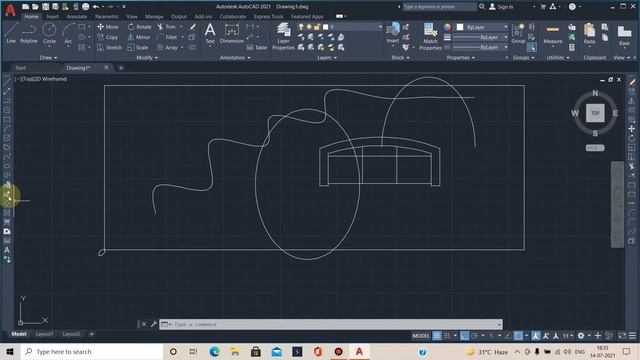Add new layout with plus button
640x360 pixels.
(91, 334)
